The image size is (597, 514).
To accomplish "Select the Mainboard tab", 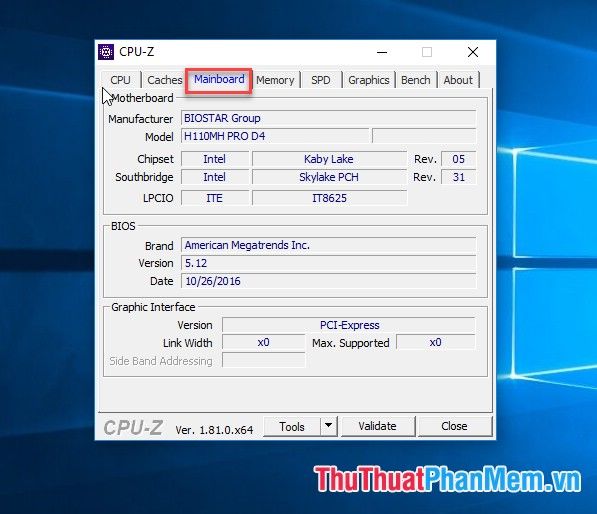I will tap(219, 79).
